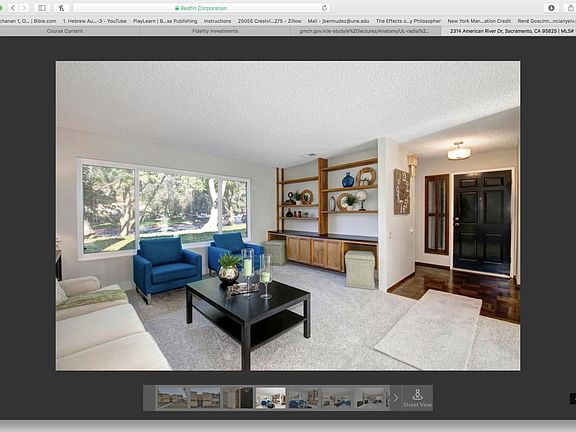
Task: Open the René Goscinn bookmark
Action: click(546, 21)
